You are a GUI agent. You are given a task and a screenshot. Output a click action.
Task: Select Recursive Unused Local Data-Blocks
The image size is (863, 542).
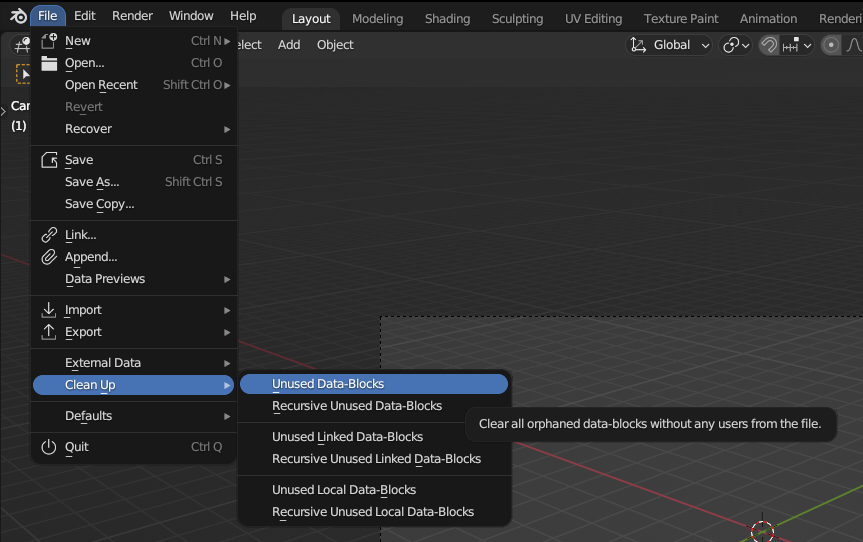pos(373,512)
